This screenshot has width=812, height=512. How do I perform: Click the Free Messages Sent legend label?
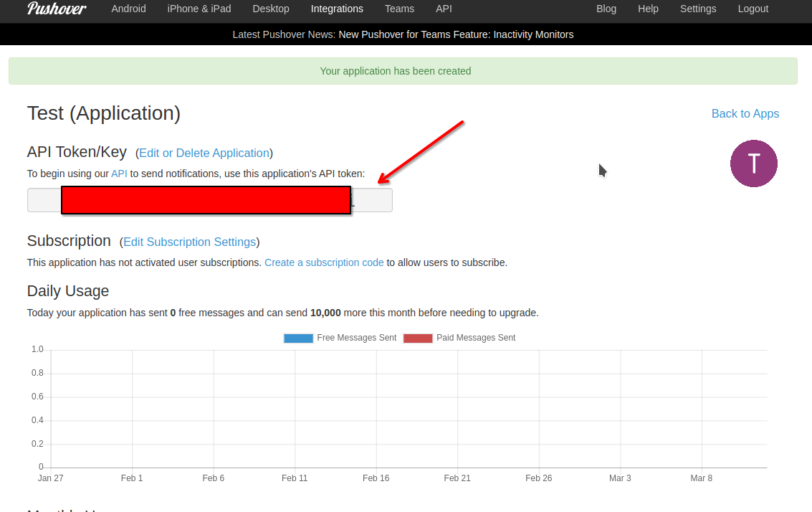pos(357,338)
